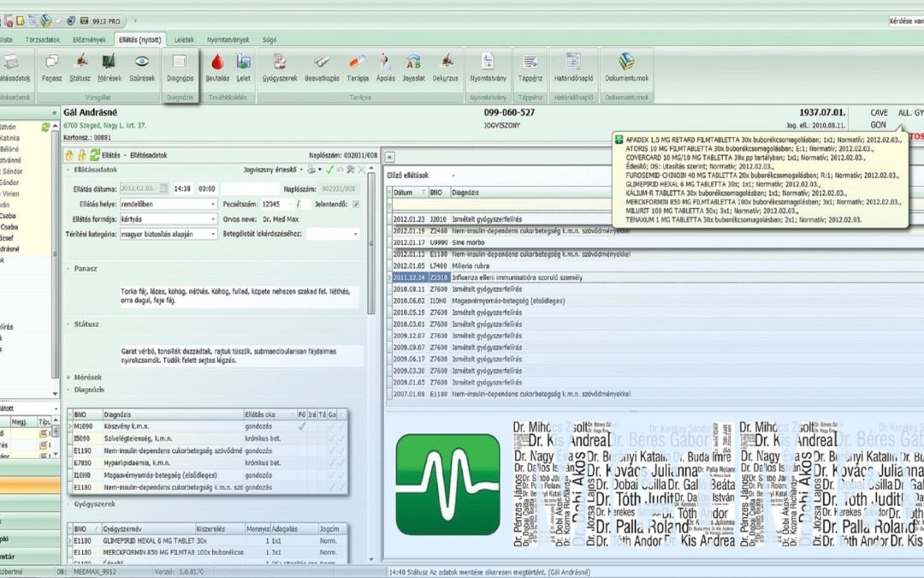Expand the Mérések section
Screen dimensions: 924x578
click(68, 377)
